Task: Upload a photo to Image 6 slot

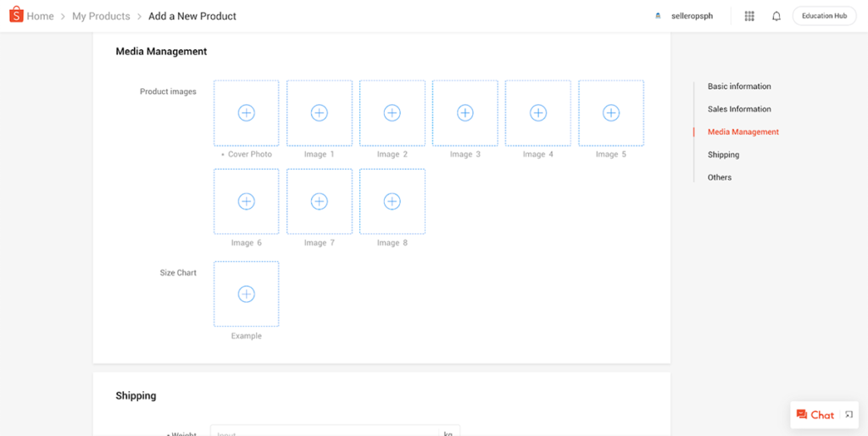Action: 246,201
